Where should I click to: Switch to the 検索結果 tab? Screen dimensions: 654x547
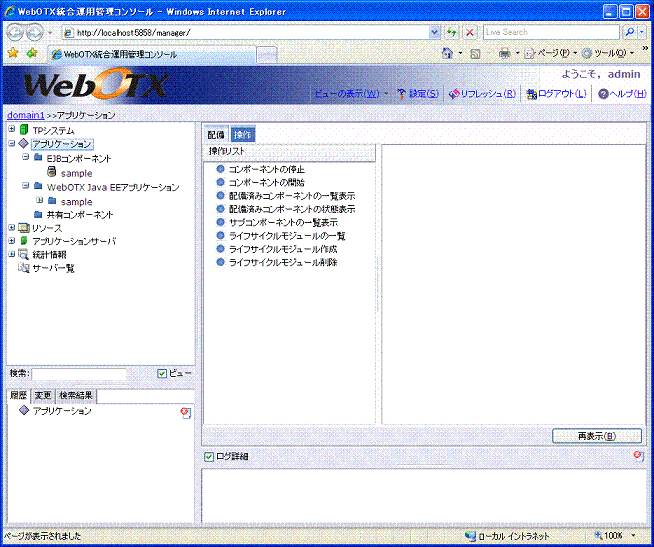tap(76, 396)
